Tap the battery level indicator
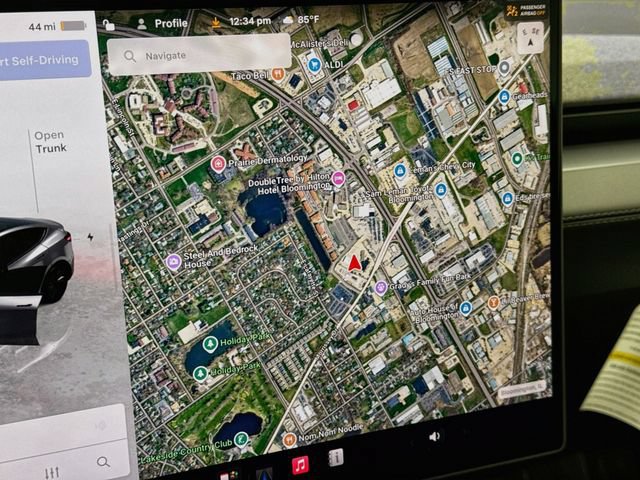Viewport: 640px width, 480px height. [x=73, y=26]
